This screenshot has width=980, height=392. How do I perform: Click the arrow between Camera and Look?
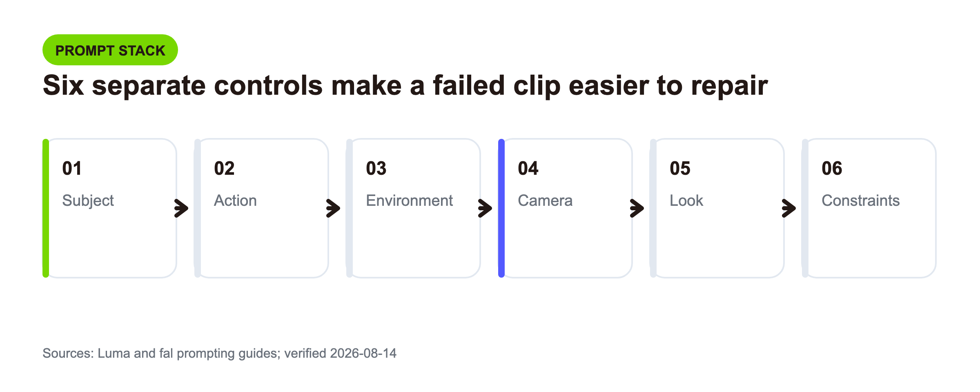pyautogui.click(x=637, y=208)
